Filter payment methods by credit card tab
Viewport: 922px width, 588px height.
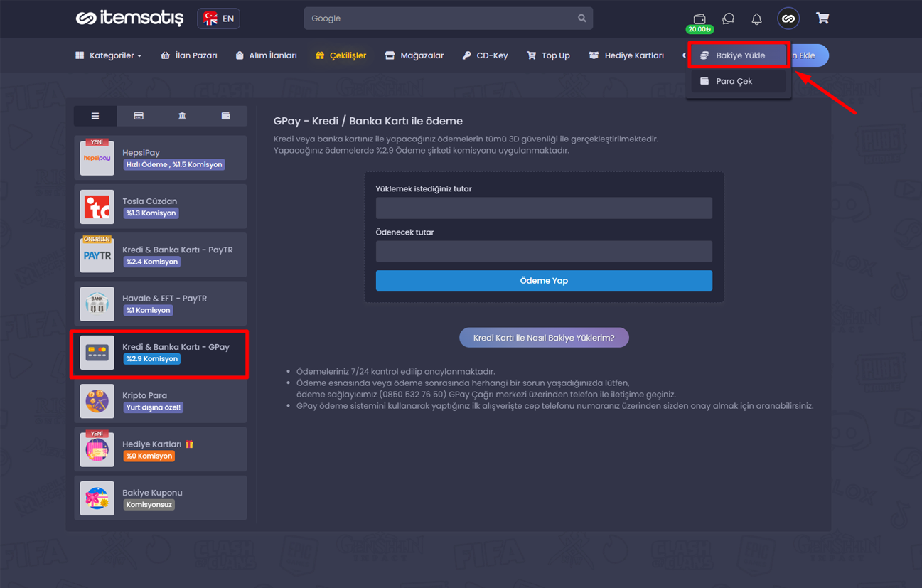coord(139,116)
